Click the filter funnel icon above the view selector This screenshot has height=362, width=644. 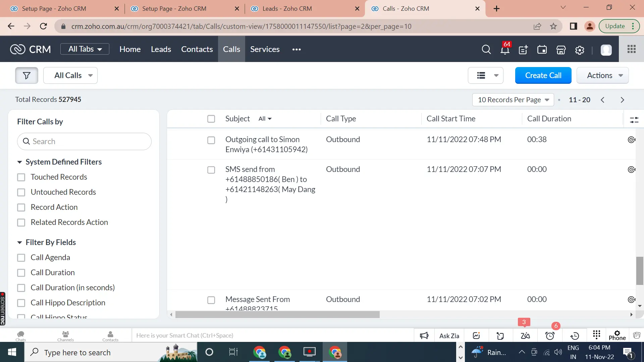pyautogui.click(x=26, y=75)
